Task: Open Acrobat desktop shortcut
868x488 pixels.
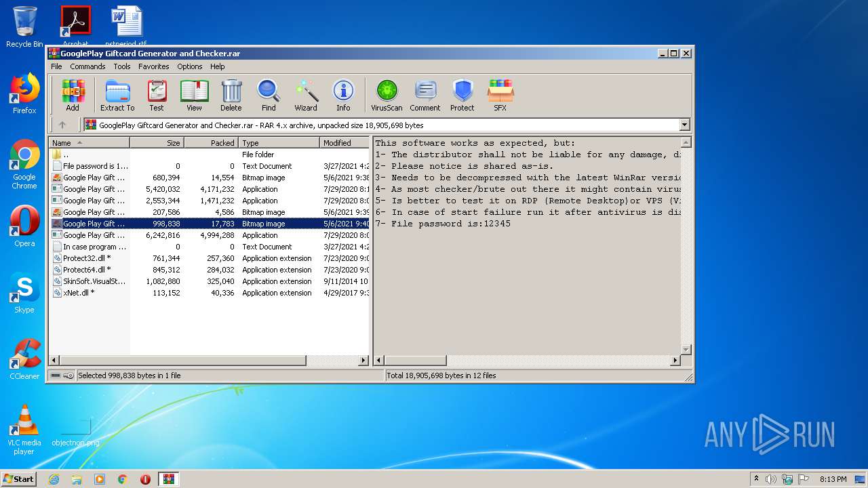Action: pos(75,26)
